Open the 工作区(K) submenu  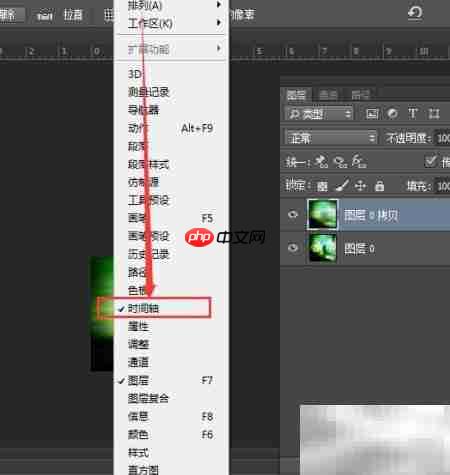click(x=171, y=23)
